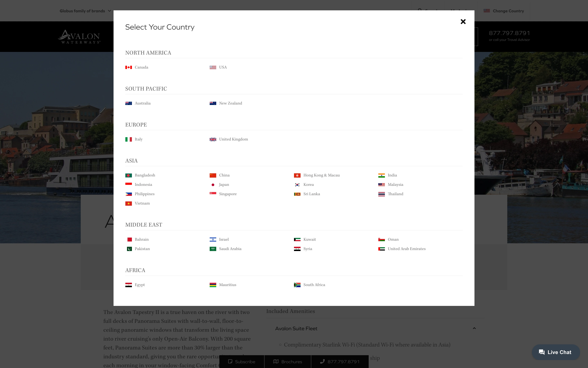Open the Globus family of brands dropdown
Screen dimensions: 588x368
pos(85,11)
